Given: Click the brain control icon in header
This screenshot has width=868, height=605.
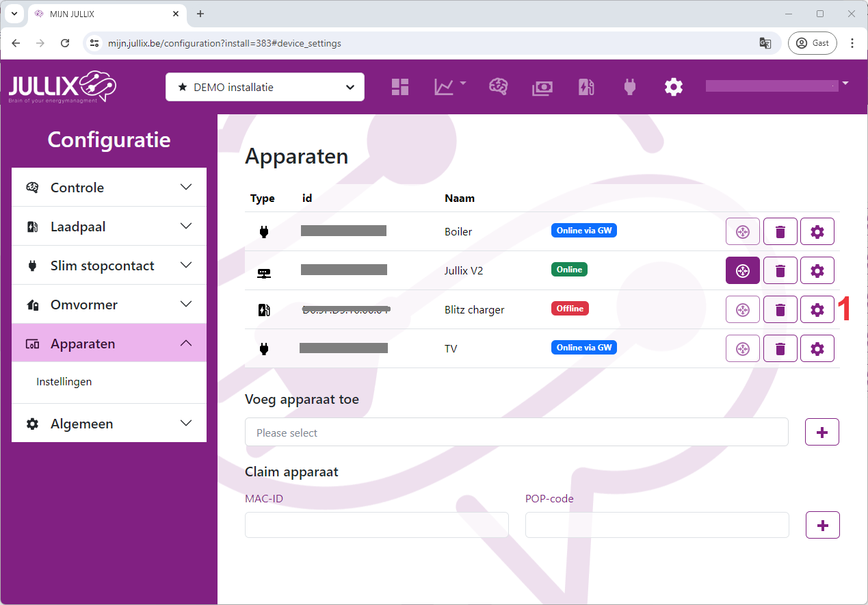Looking at the screenshot, I should point(498,87).
